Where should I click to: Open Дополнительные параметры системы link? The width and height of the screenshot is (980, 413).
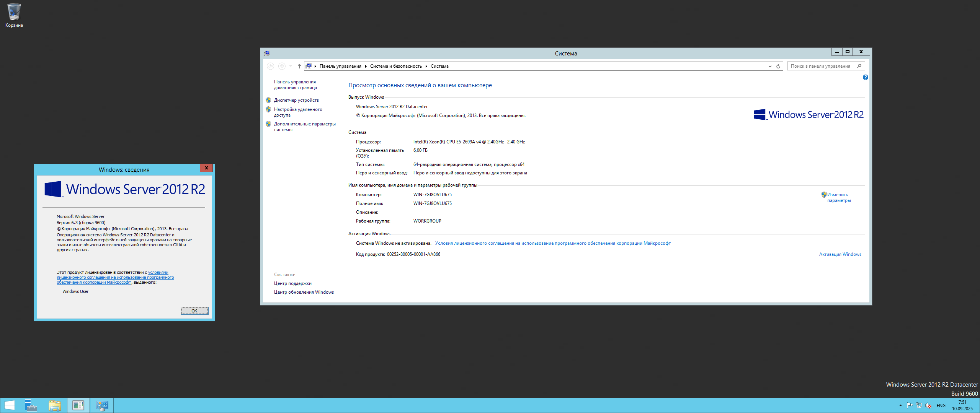pos(305,127)
